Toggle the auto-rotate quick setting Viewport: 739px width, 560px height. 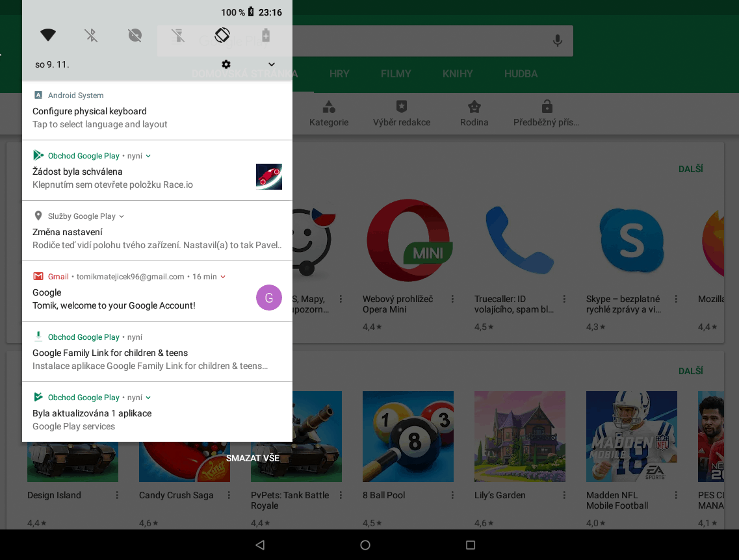[x=222, y=35]
